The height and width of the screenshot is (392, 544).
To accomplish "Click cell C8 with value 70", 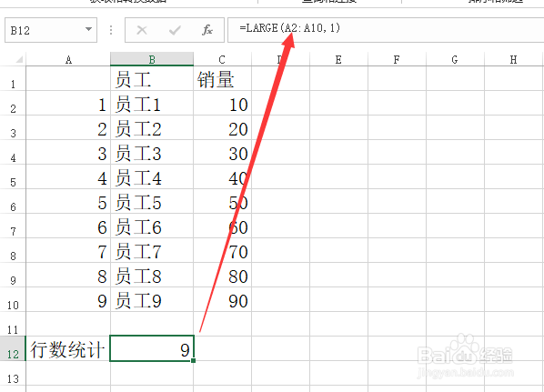I will click(222, 250).
